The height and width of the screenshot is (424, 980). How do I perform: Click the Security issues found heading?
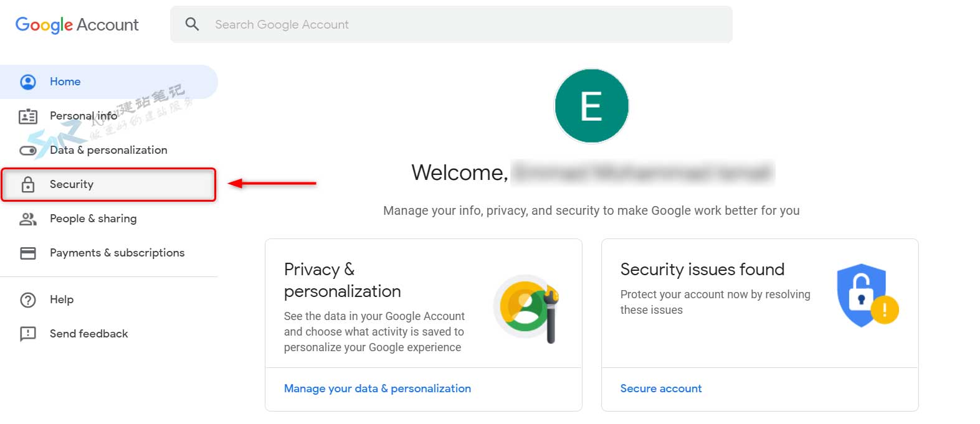tap(702, 270)
